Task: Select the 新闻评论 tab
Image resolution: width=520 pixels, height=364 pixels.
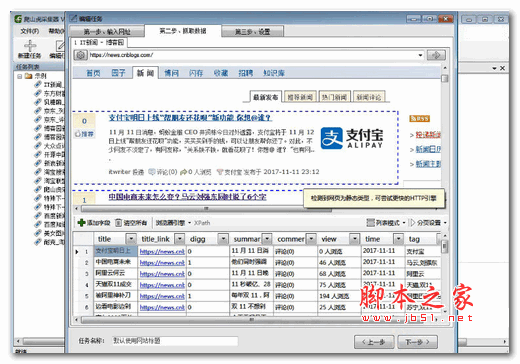Action: 369,97
